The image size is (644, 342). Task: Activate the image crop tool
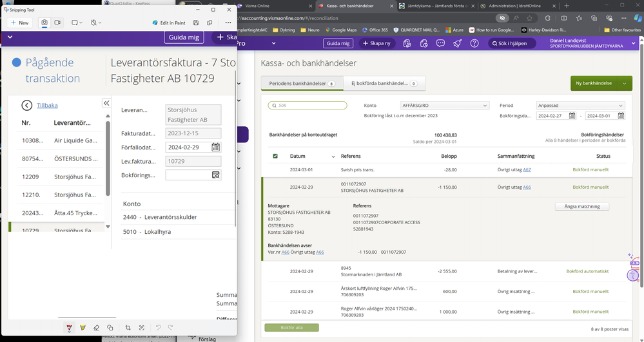click(x=128, y=328)
